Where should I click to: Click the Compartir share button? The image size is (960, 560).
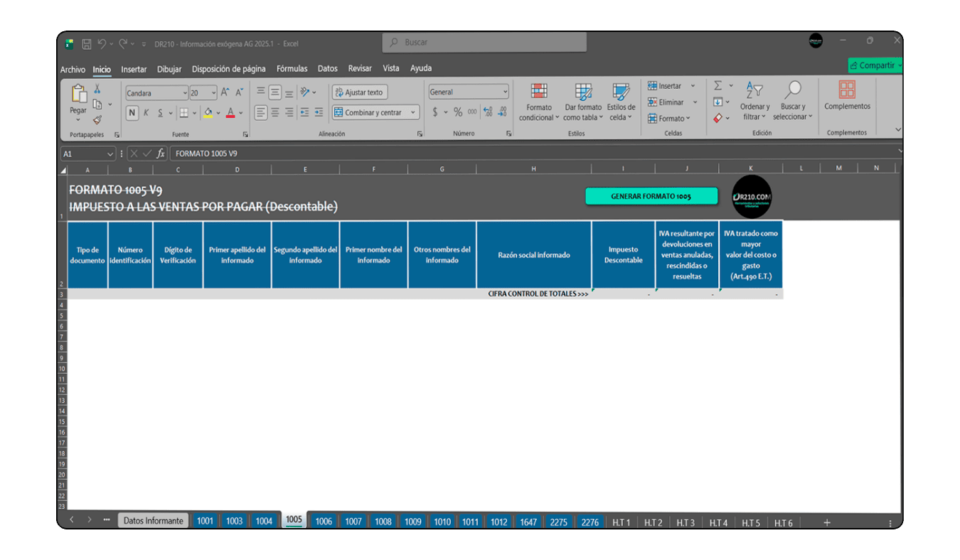point(875,65)
